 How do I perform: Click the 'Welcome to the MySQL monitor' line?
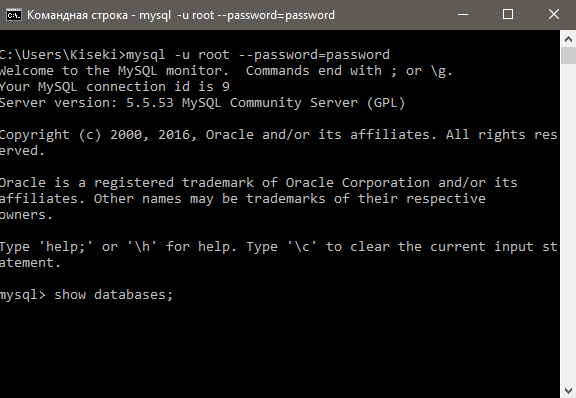click(226, 71)
